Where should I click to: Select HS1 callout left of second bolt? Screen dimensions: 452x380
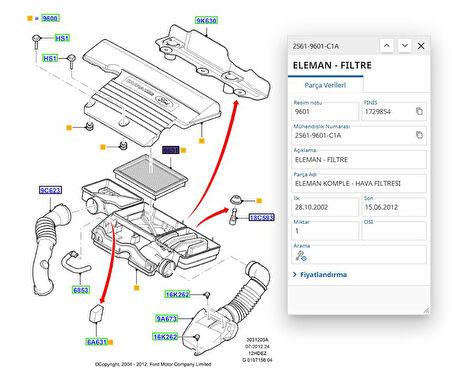point(50,58)
